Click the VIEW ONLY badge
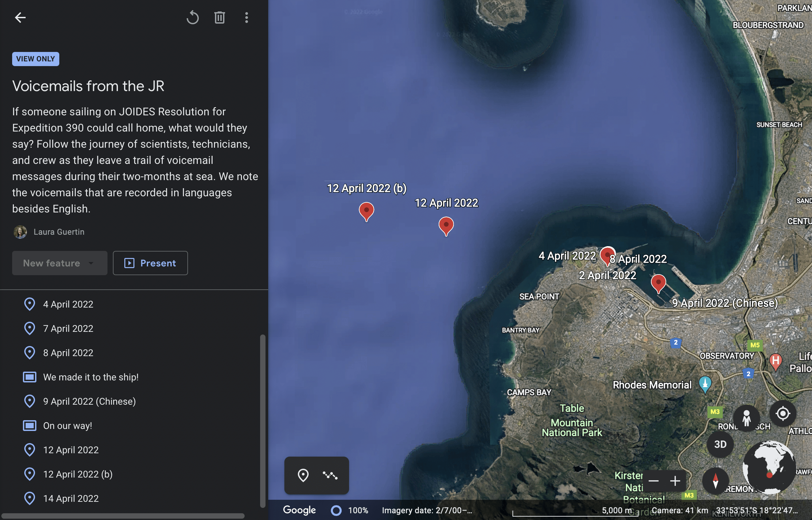The width and height of the screenshot is (812, 520). click(36, 59)
